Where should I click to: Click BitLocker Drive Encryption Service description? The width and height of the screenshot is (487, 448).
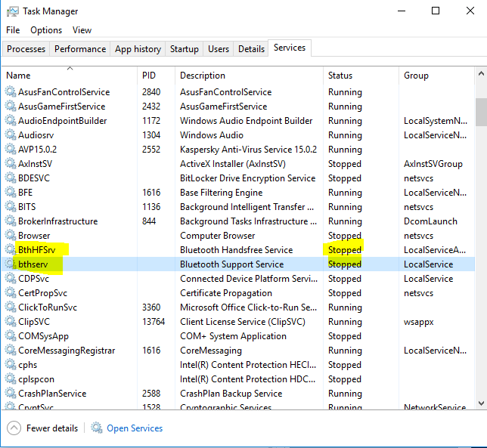tap(247, 178)
